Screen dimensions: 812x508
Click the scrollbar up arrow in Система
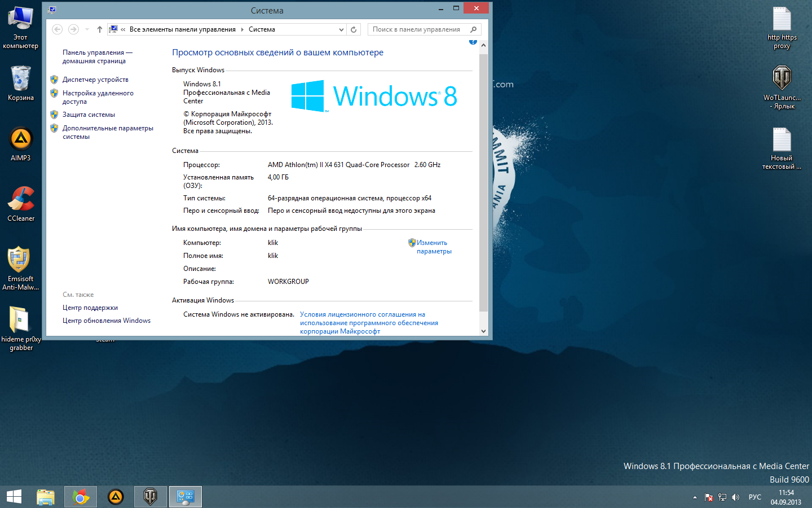coord(483,45)
